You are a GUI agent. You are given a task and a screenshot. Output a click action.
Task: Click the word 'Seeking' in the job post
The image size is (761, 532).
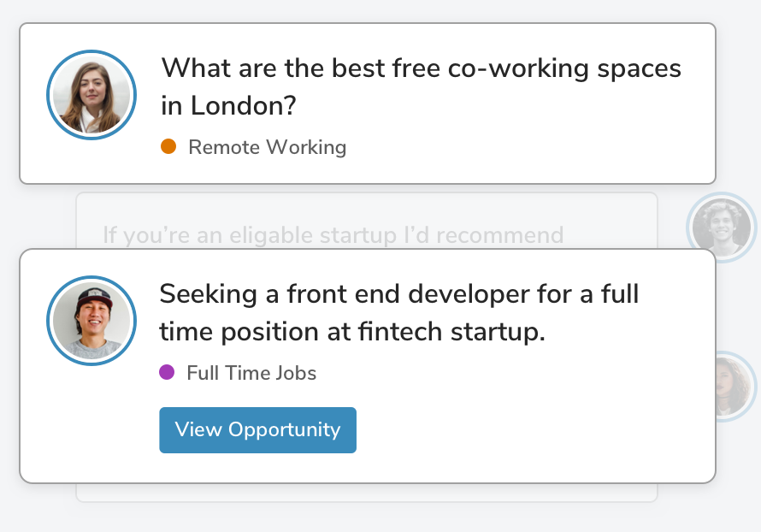(x=209, y=294)
